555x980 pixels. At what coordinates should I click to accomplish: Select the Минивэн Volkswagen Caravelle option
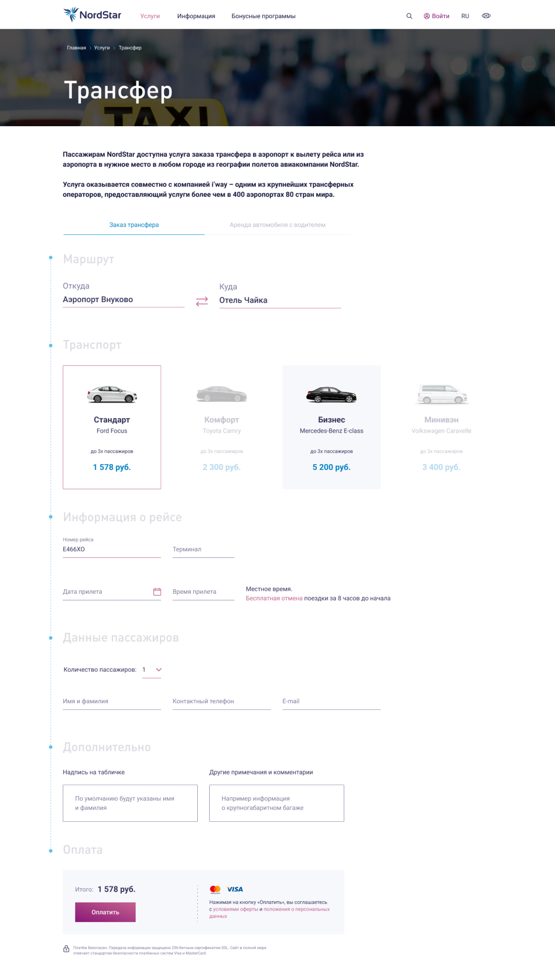click(441, 427)
